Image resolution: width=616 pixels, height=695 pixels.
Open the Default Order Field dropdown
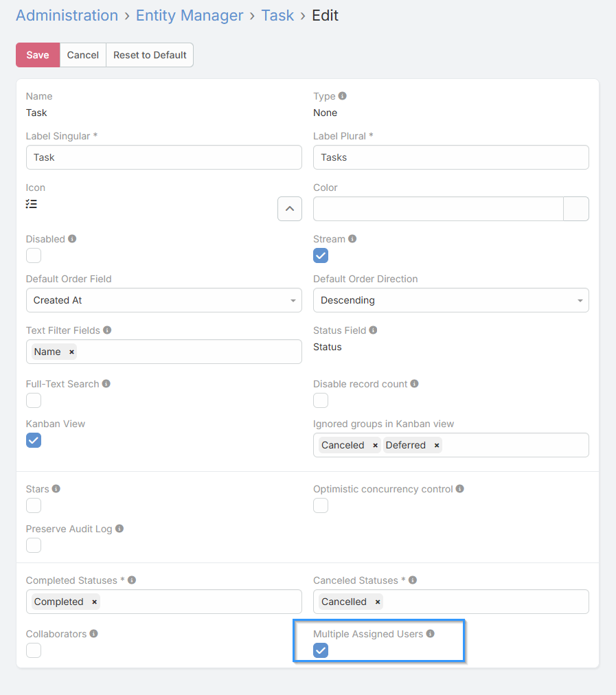[163, 300]
